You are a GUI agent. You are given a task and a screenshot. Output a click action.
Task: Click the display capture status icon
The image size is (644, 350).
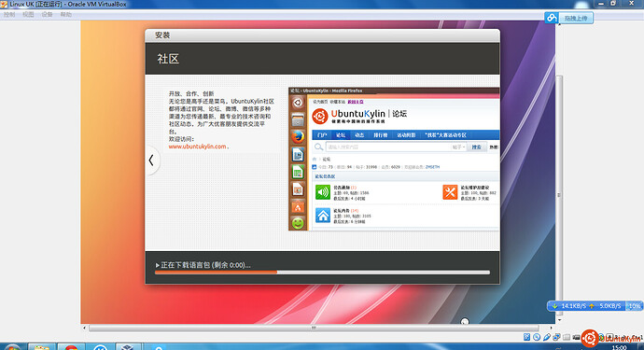click(x=576, y=337)
